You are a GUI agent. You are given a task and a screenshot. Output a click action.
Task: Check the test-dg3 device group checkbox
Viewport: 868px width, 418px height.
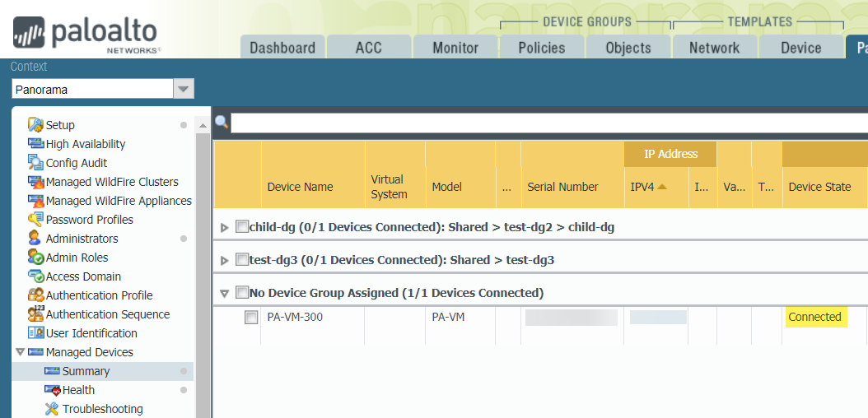242,259
